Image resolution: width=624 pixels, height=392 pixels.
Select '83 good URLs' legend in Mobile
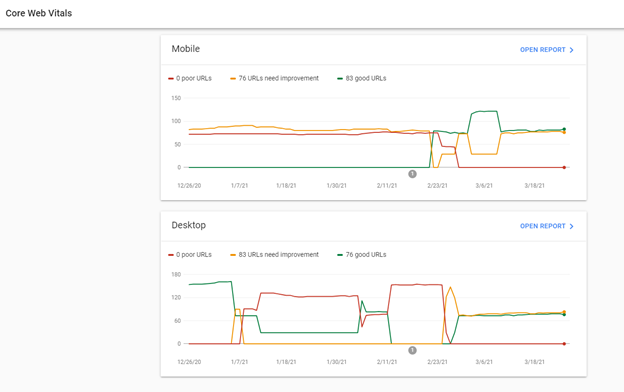(362, 78)
